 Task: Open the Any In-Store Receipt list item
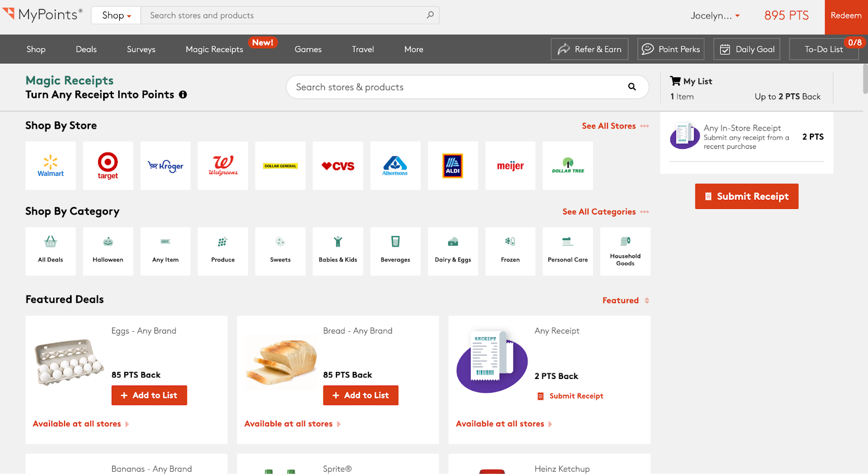click(x=746, y=137)
